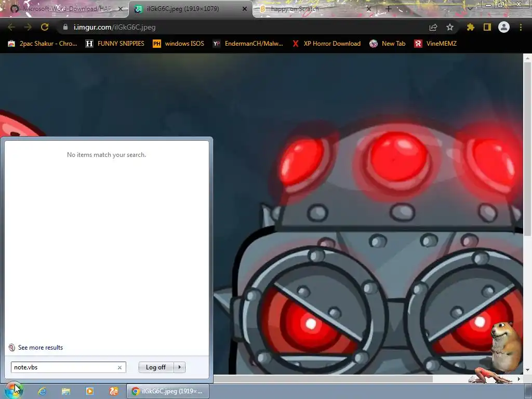
Task: Click the scroll down arrow of page
Action: 527,370
